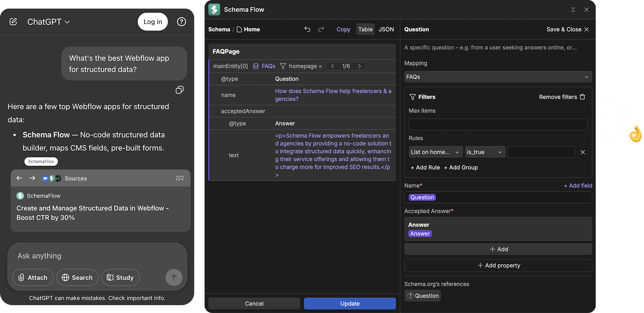Click the question text 'How does Schema Flow help...'
The height and width of the screenshot is (313, 644).
click(x=333, y=95)
